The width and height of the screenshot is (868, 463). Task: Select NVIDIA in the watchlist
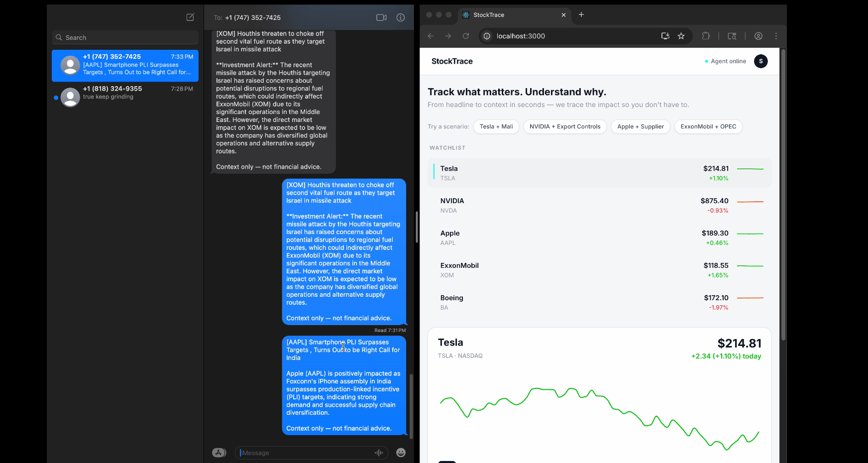(x=599, y=205)
